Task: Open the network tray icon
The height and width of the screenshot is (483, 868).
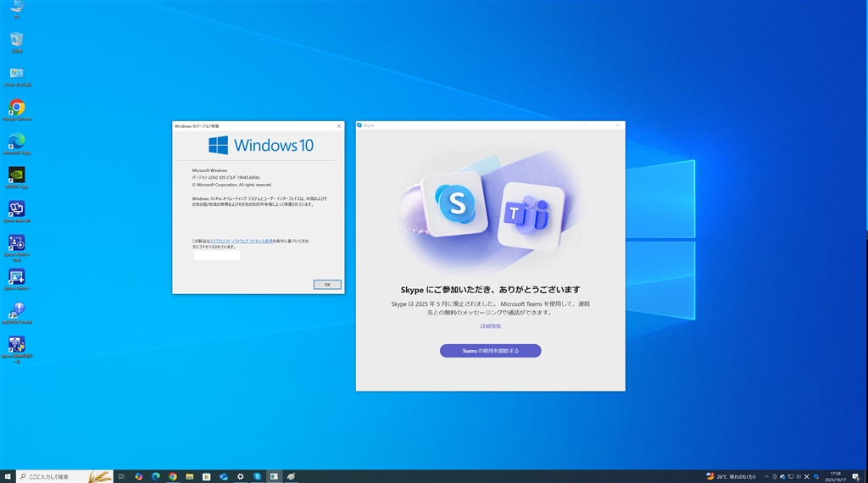Action: click(x=791, y=476)
